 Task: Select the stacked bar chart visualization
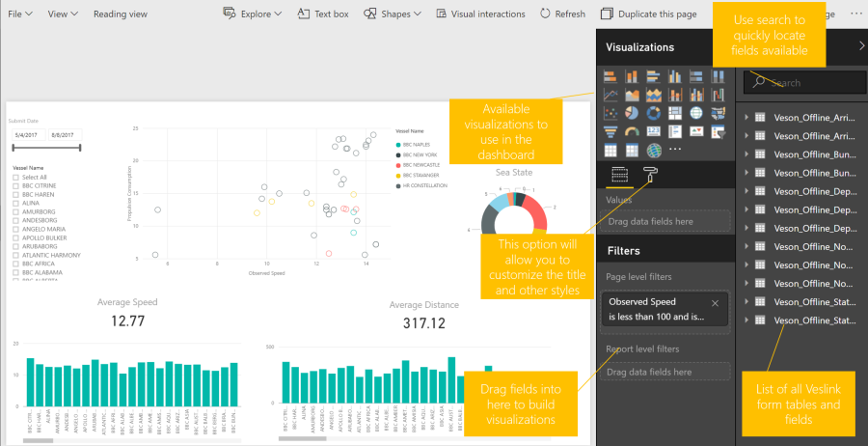(610, 76)
